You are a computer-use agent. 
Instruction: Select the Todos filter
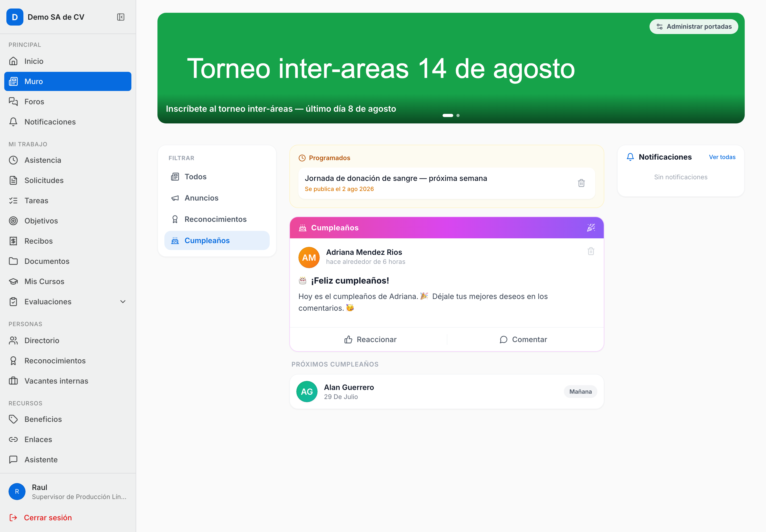217,177
